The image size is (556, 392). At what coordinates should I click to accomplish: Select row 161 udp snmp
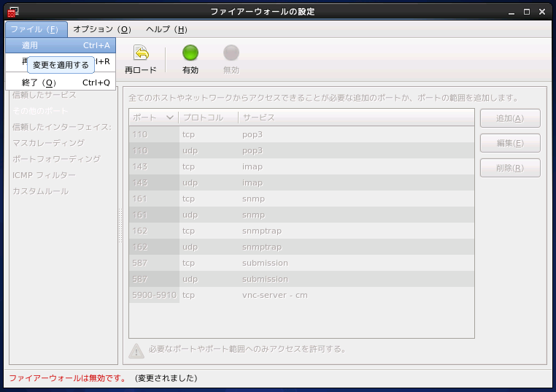pyautogui.click(x=302, y=215)
